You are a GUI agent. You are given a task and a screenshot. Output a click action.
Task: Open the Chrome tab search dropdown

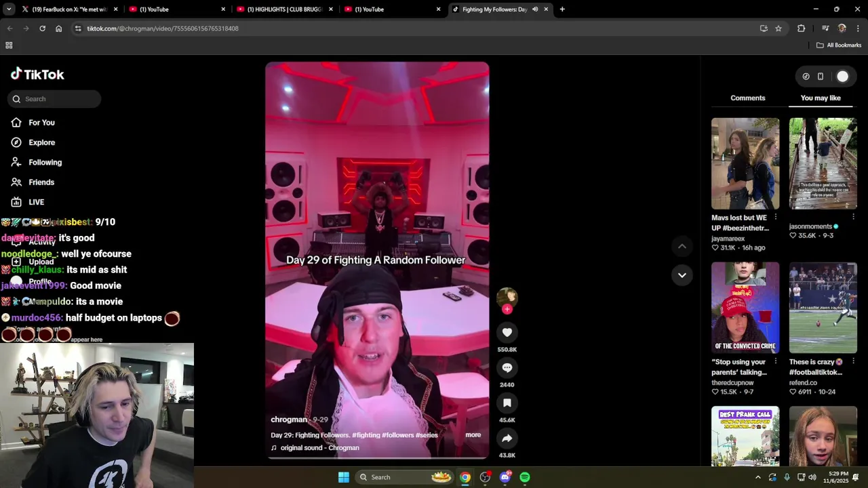pos(9,9)
